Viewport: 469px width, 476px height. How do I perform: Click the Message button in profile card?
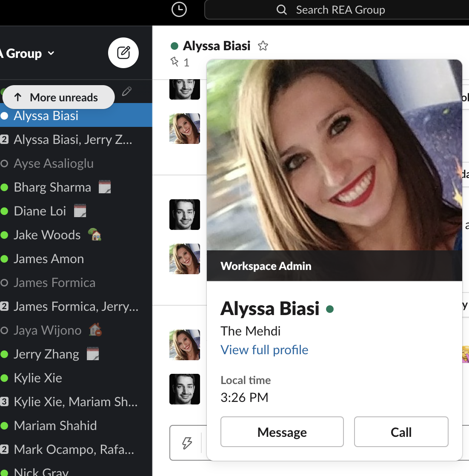point(282,432)
